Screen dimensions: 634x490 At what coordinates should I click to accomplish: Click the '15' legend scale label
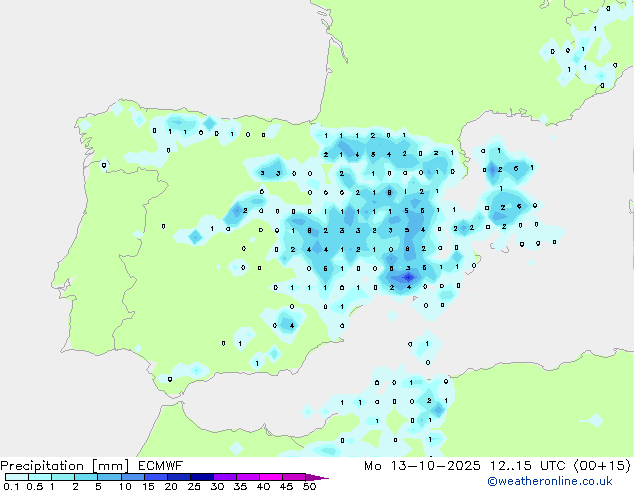148,486
